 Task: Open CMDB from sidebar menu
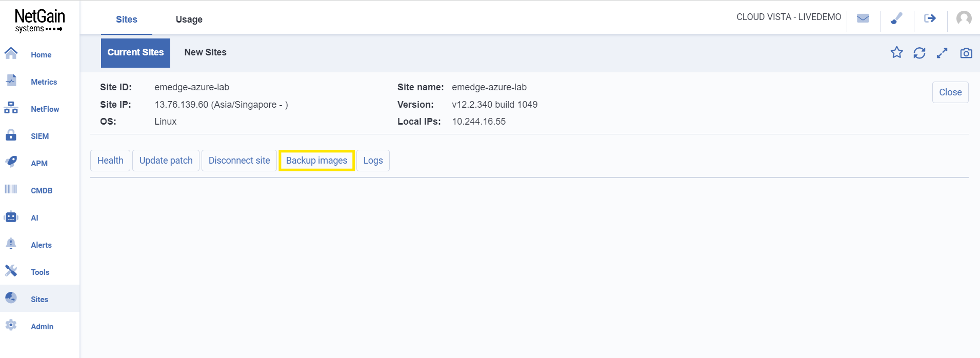coord(42,191)
